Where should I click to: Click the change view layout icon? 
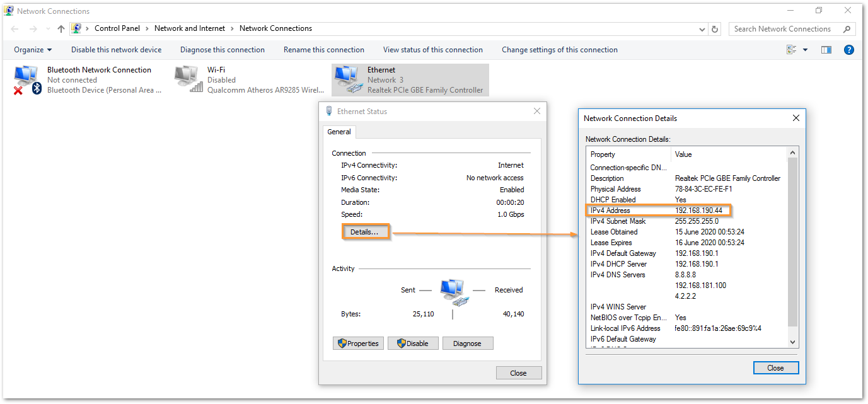click(x=792, y=50)
